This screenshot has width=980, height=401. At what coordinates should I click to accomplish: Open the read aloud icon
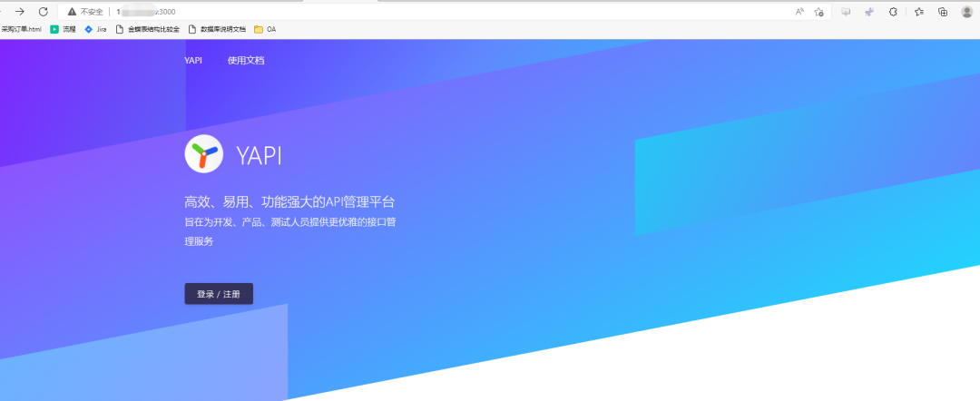point(799,12)
